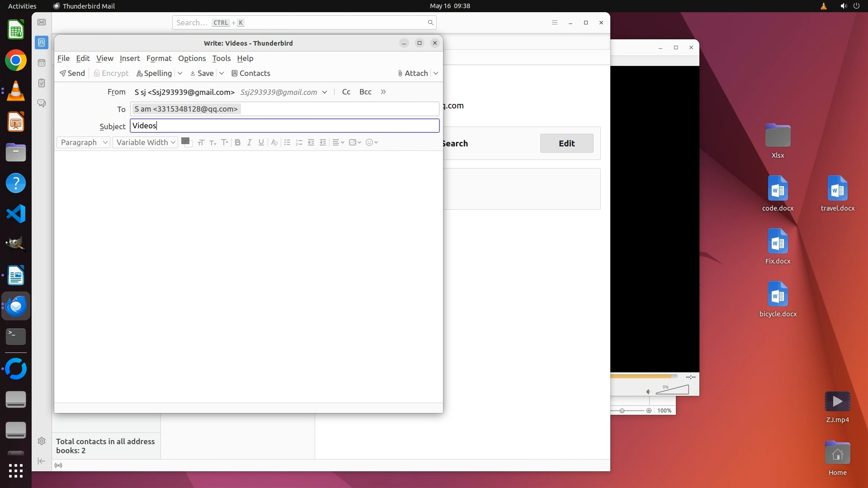The image size is (868, 488).
Task: Open the Format menu
Action: (159, 58)
